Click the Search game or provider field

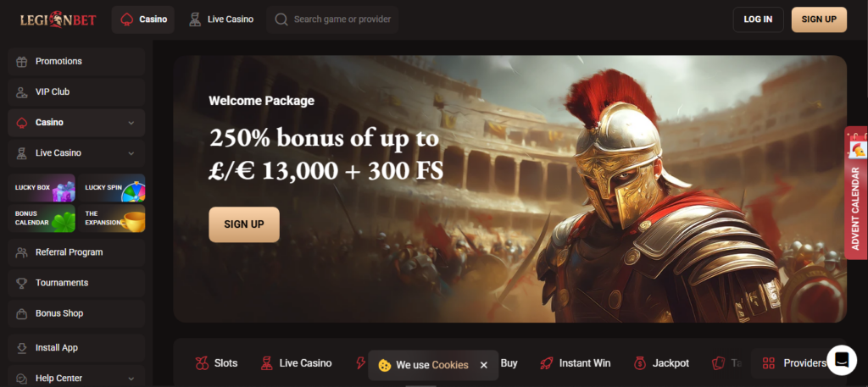[332, 19]
